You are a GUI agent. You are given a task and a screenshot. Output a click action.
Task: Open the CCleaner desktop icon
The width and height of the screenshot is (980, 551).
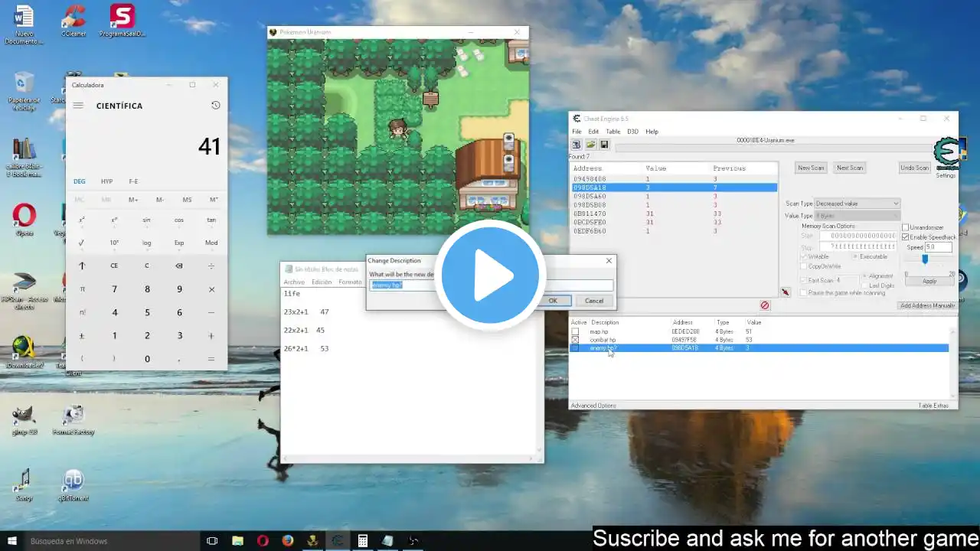pos(74,21)
